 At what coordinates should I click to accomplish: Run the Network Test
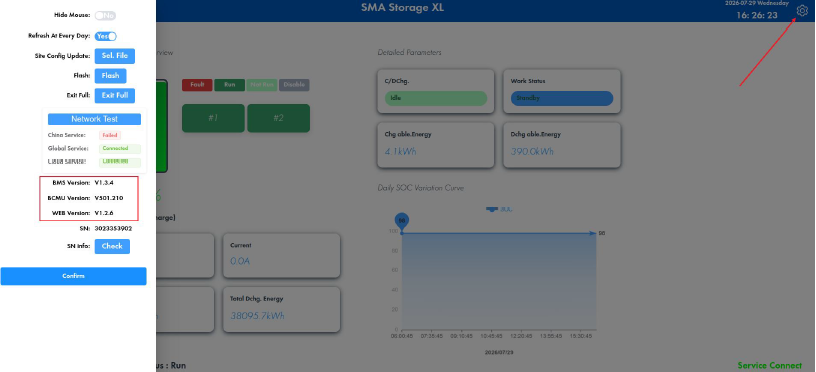pos(94,119)
